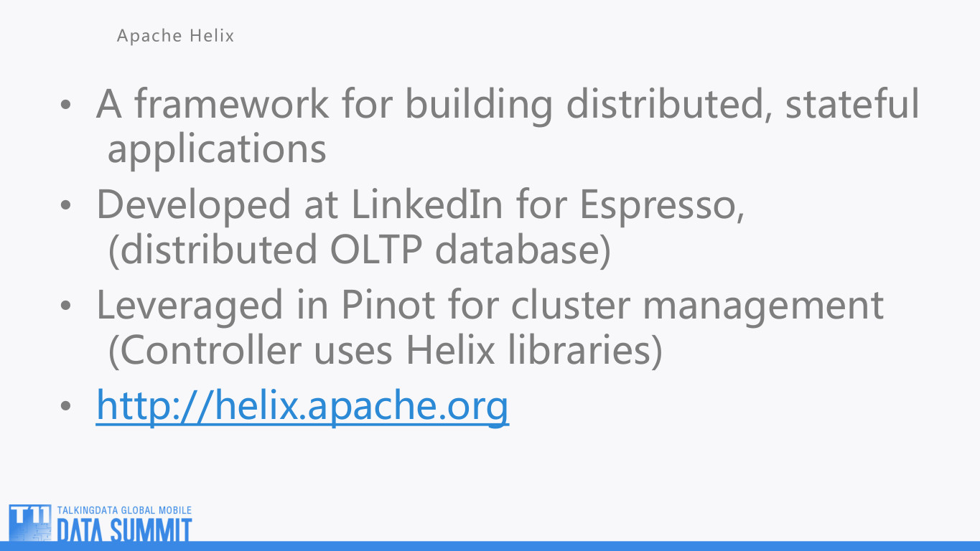
Task: Select the Apache Helix slide title
Action: pos(176,36)
